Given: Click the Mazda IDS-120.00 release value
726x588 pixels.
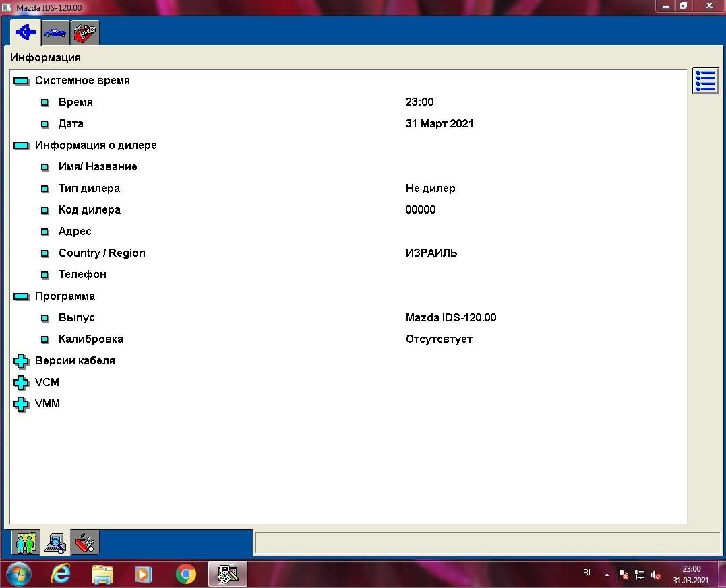Looking at the screenshot, I should pos(451,317).
